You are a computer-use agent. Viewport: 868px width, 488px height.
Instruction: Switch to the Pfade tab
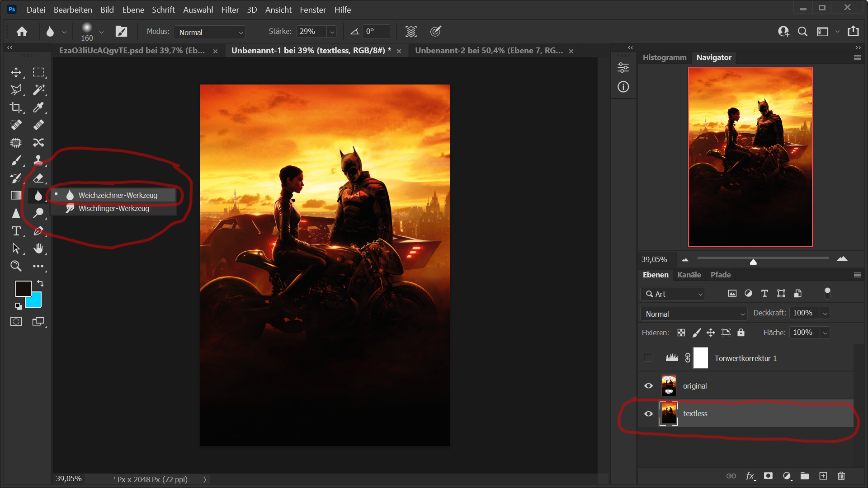tap(721, 275)
